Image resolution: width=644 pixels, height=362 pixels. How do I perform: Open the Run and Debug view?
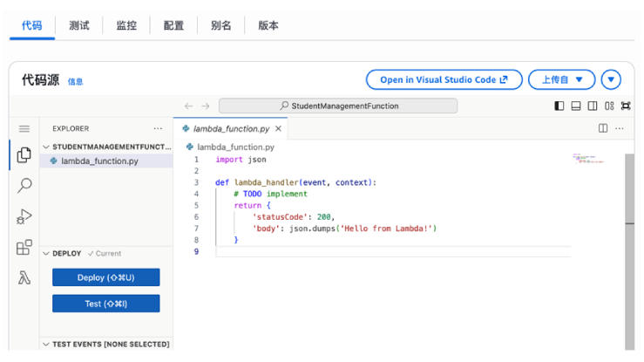pyautogui.click(x=24, y=217)
